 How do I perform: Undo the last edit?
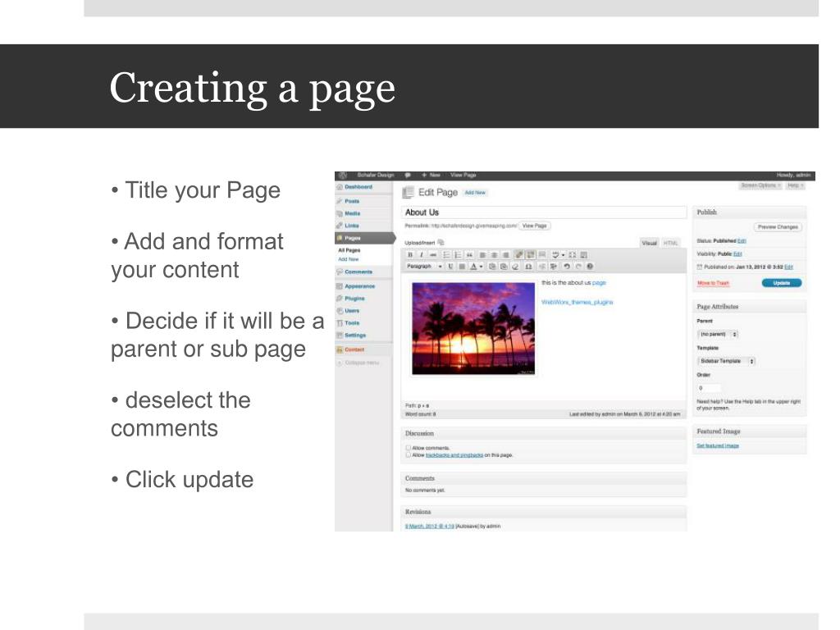[x=567, y=267]
